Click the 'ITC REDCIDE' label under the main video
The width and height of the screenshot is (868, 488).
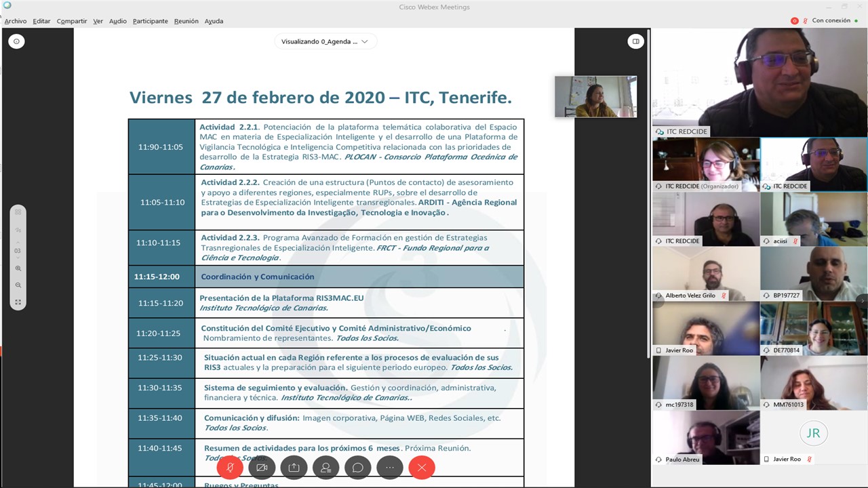tap(686, 131)
